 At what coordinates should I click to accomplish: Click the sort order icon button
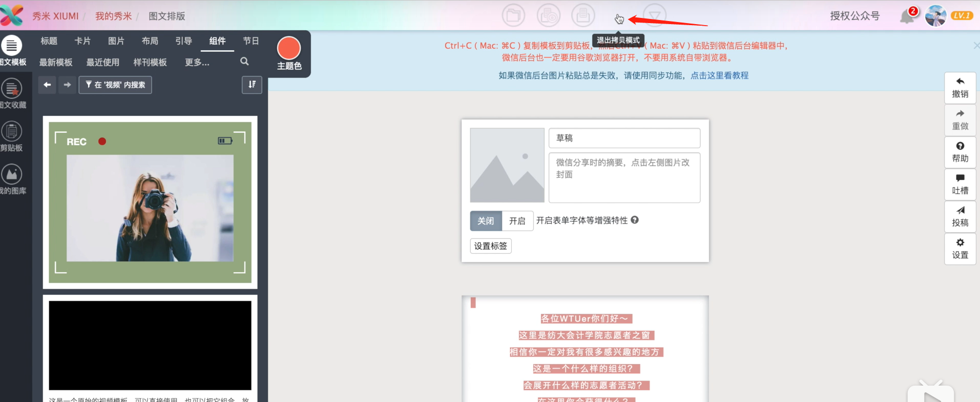(x=252, y=85)
